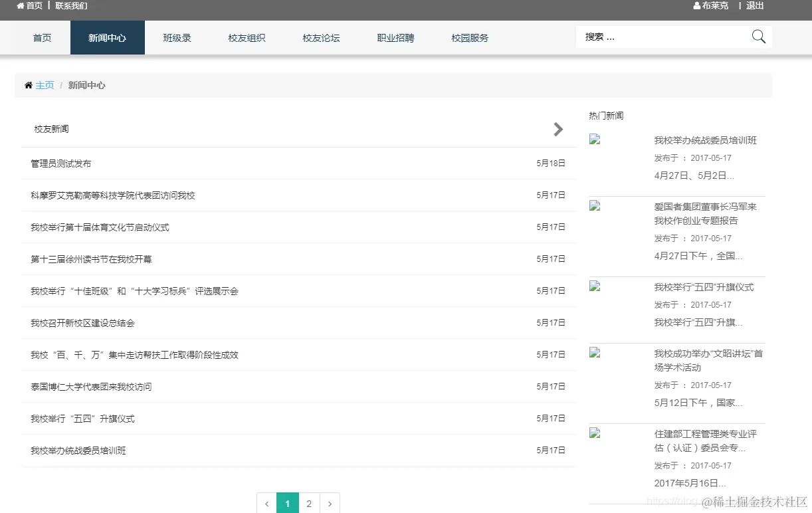Select the 新闻中心 navigation tab
Screen dimensions: 812x513
click(107, 38)
